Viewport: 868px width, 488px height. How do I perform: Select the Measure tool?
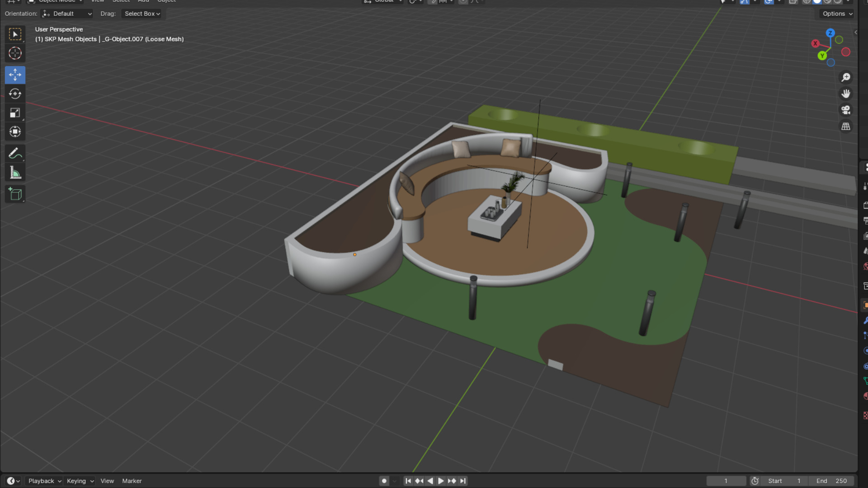click(x=15, y=173)
